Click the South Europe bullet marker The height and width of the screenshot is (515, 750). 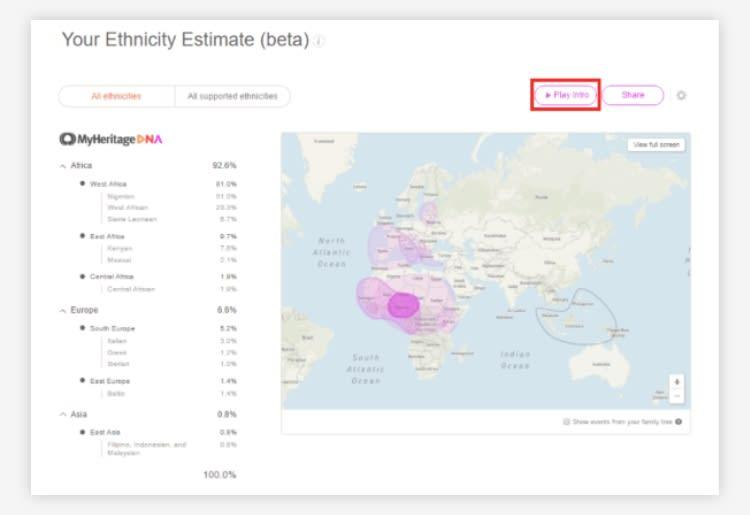[x=82, y=328]
